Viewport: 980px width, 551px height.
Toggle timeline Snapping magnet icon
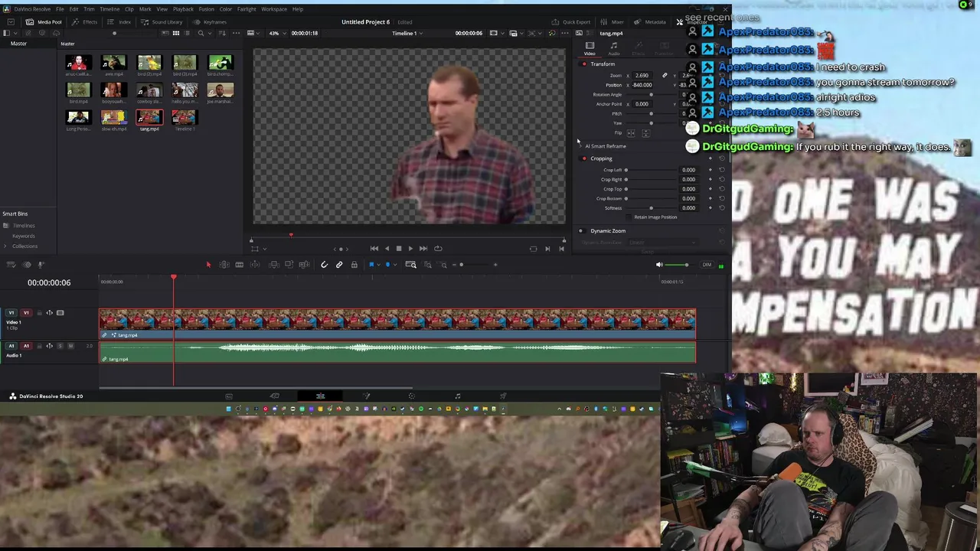[324, 265]
